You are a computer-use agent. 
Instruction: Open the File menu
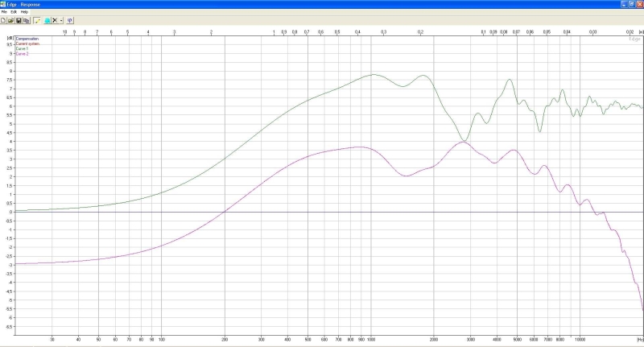tap(4, 12)
